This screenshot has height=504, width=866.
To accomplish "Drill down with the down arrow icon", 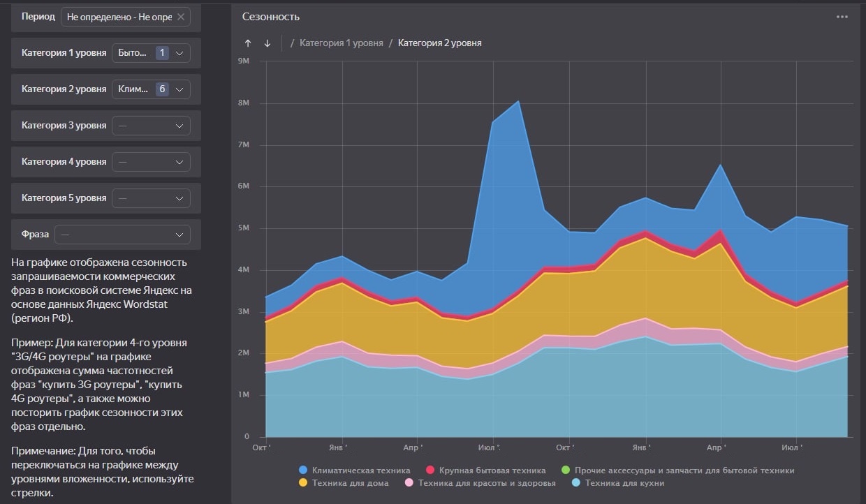I will [267, 43].
